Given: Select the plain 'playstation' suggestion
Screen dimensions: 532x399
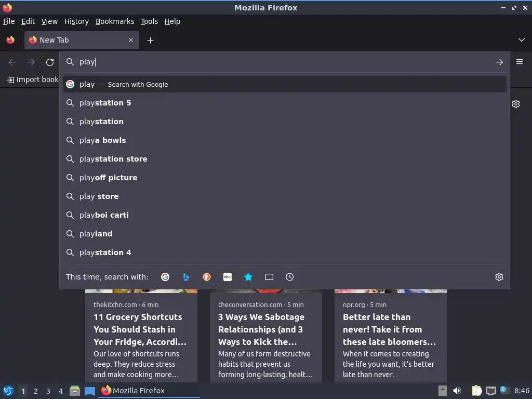Looking at the screenshot, I should click(285, 122).
